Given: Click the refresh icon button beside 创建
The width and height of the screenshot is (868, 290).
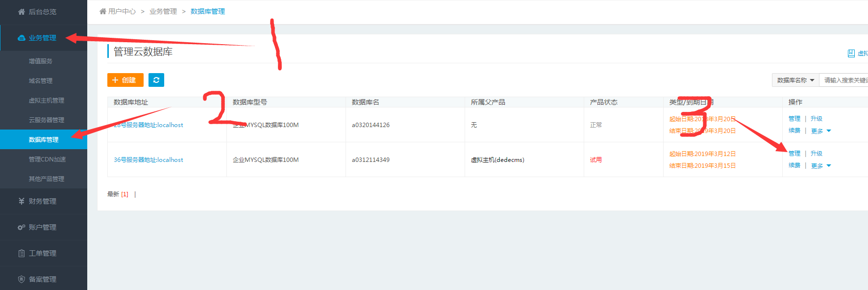Looking at the screenshot, I should pyautogui.click(x=156, y=80).
